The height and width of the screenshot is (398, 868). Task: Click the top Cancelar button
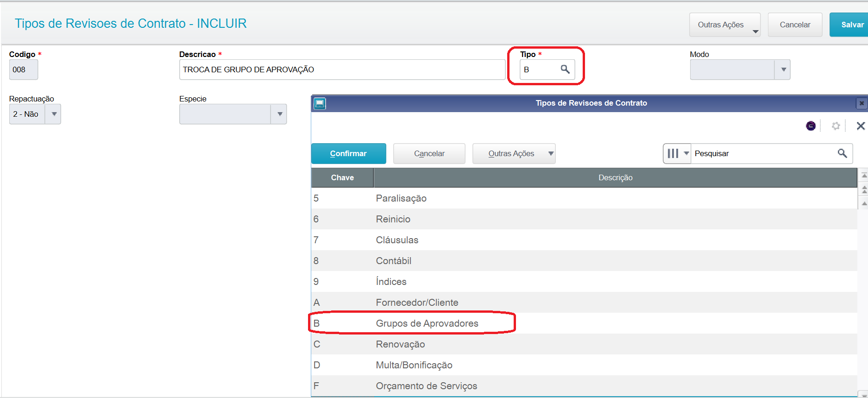click(795, 25)
